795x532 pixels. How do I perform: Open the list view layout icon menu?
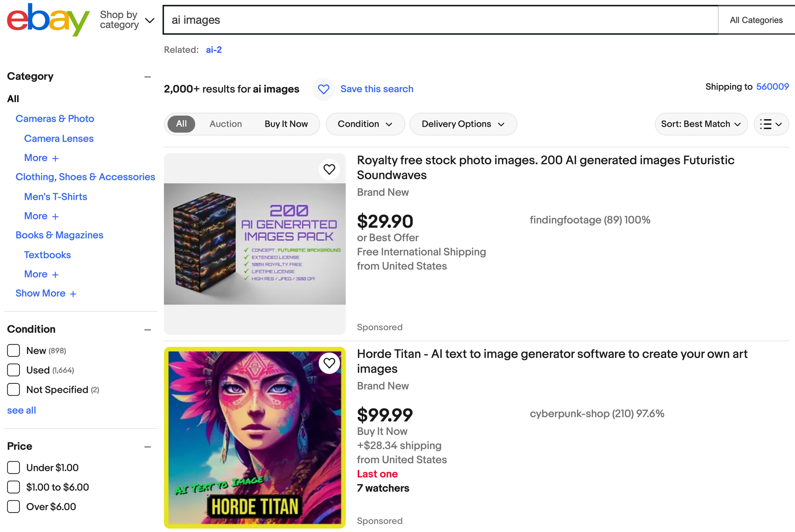click(771, 124)
